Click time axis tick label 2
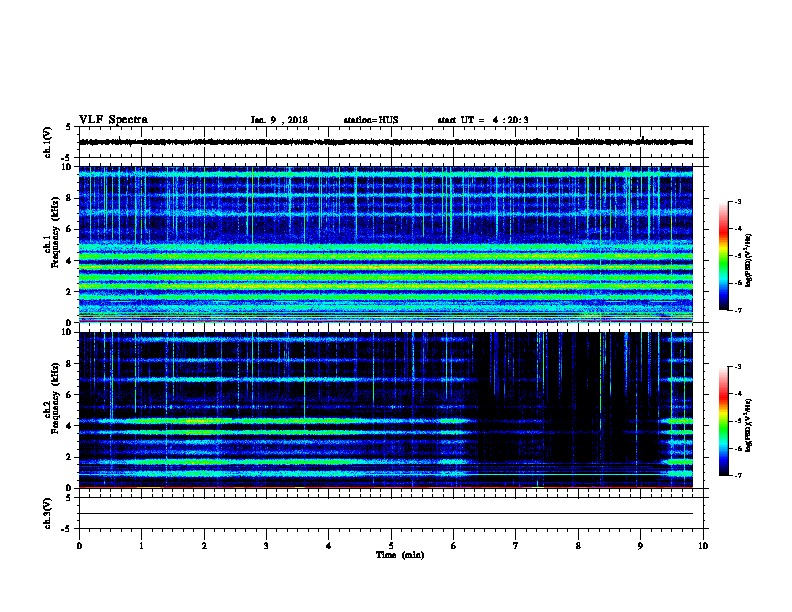 pos(204,545)
